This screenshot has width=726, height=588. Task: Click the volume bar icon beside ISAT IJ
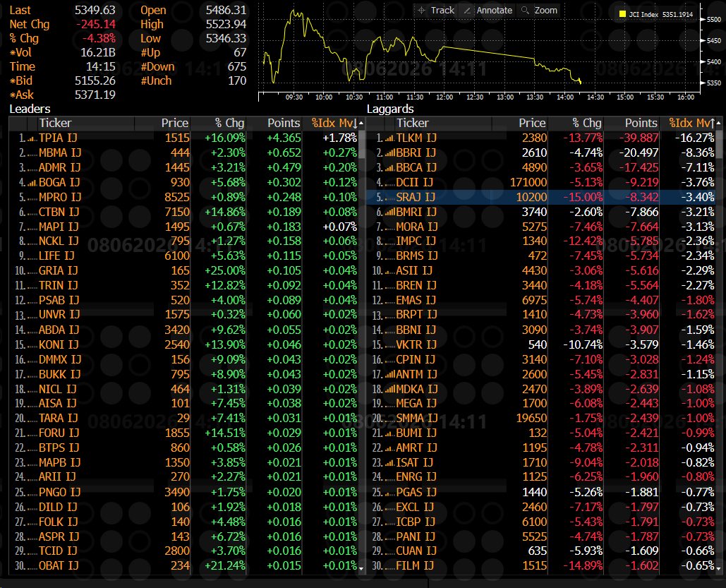389,463
